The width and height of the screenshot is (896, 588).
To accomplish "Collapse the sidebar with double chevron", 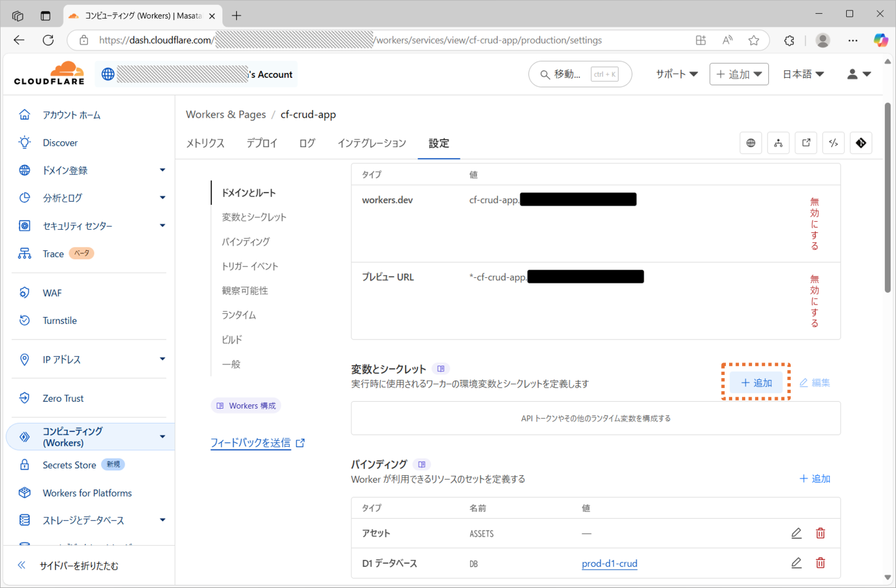I will [x=22, y=566].
